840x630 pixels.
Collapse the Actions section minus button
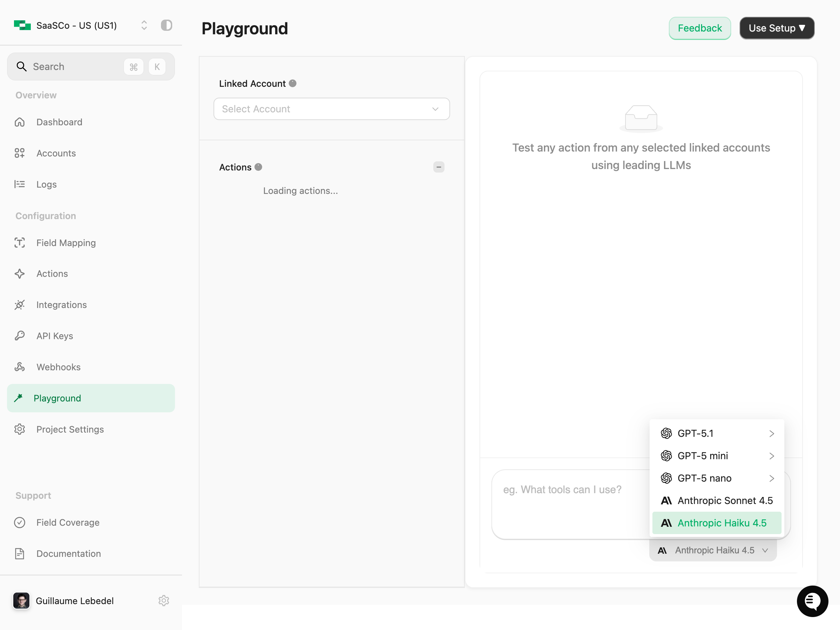click(439, 167)
